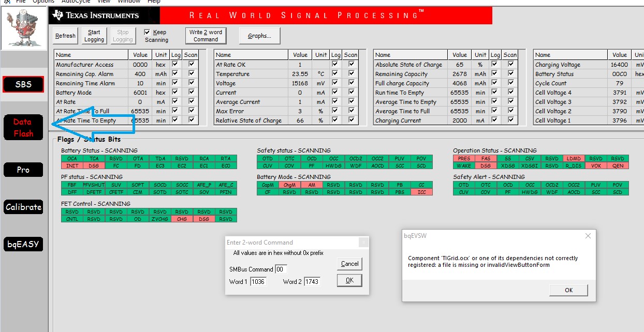
Task: Open the SBS screen from the sidebar
Action: coord(23,84)
